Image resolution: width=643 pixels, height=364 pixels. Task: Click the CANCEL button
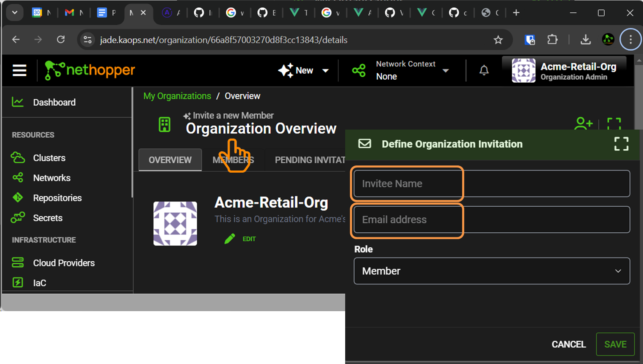(568, 344)
